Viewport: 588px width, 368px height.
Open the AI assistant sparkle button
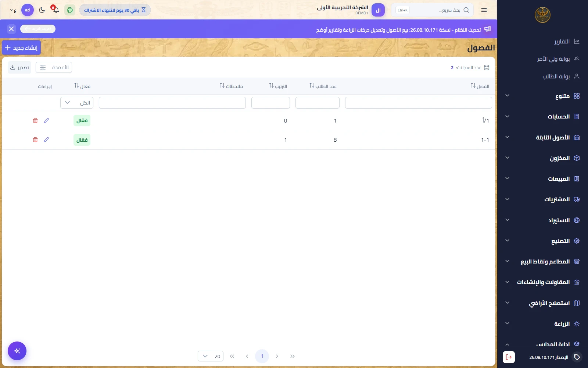coord(17,351)
